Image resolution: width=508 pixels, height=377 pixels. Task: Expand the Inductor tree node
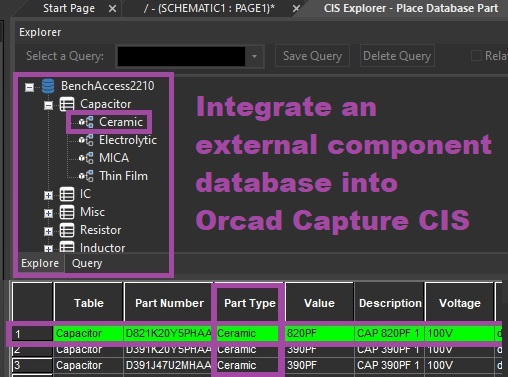click(48, 249)
